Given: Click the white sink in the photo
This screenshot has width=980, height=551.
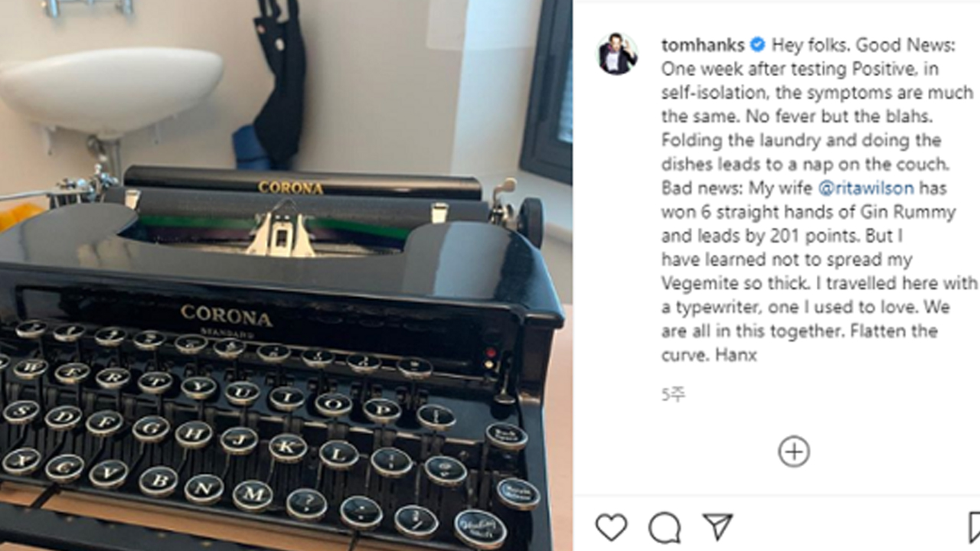Looking at the screenshot, I should 112,90.
